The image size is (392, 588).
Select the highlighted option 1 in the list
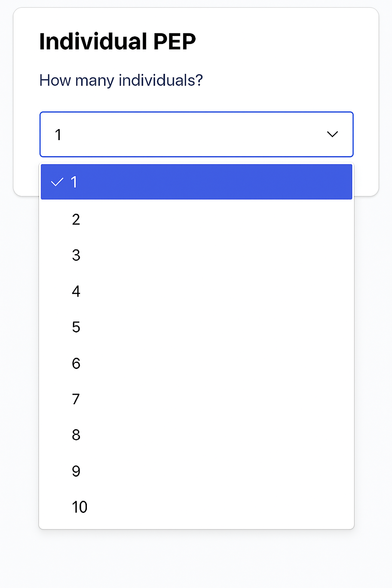pyautogui.click(x=196, y=182)
